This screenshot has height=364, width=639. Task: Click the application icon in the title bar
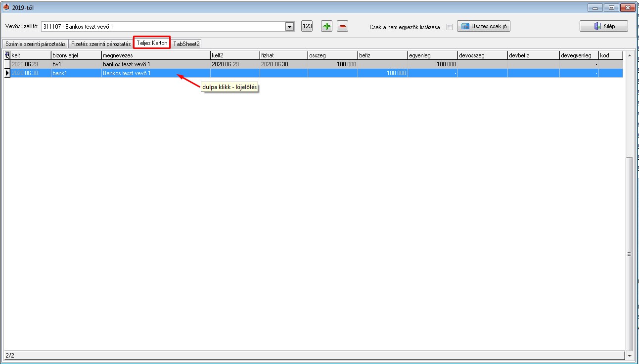coord(6,7)
